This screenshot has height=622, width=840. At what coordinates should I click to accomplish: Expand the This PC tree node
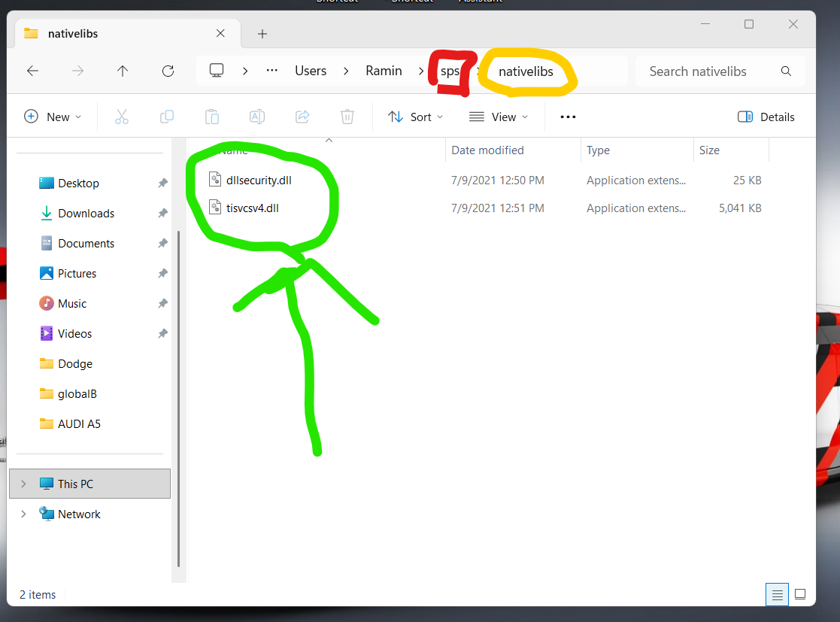click(23, 484)
